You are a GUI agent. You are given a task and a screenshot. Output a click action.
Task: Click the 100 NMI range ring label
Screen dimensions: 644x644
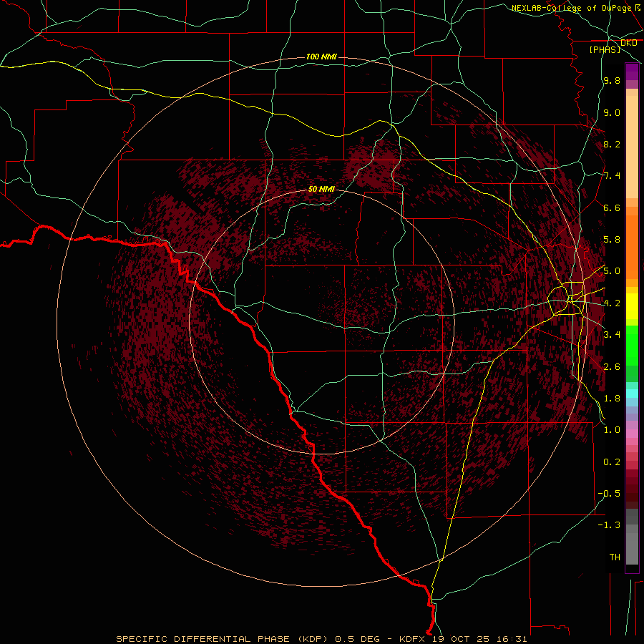321,57
